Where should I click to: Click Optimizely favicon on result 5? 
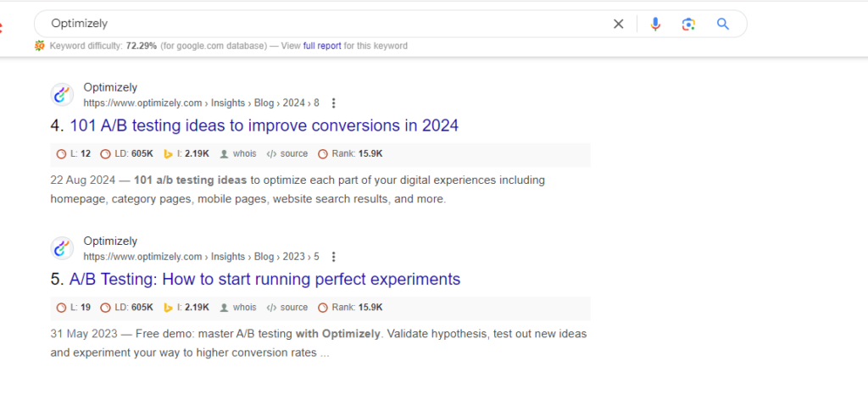click(x=62, y=248)
